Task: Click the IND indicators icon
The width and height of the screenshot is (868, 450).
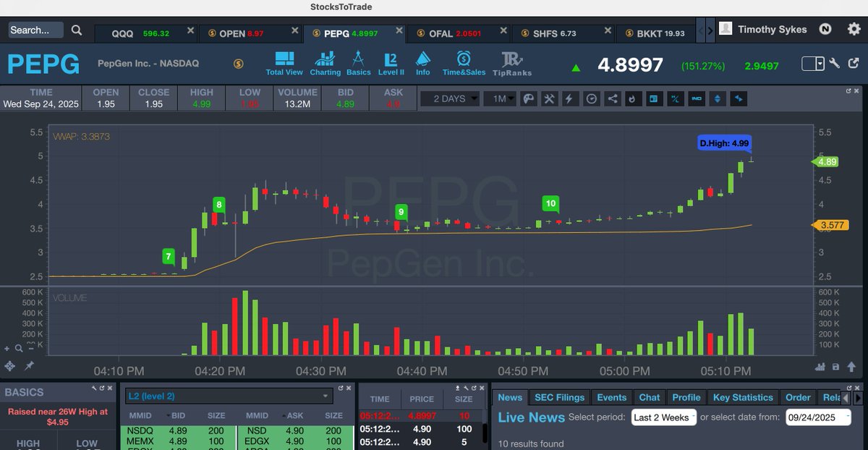Action: point(697,98)
